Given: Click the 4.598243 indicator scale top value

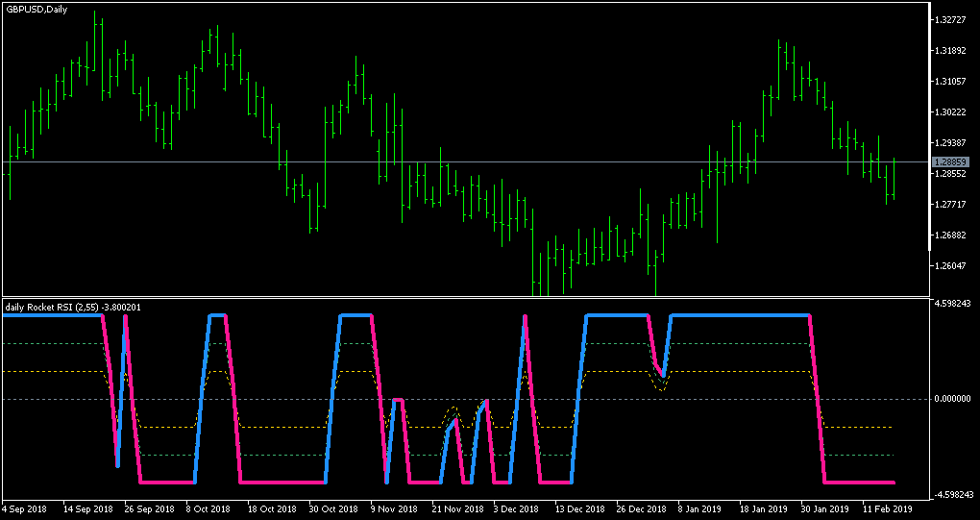Looking at the screenshot, I should click(953, 304).
